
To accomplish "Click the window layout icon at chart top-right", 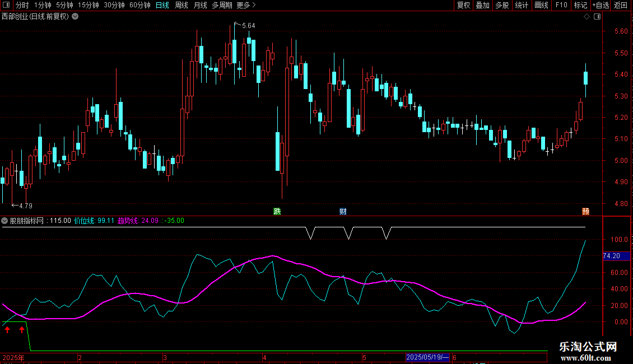I will pos(597,17).
